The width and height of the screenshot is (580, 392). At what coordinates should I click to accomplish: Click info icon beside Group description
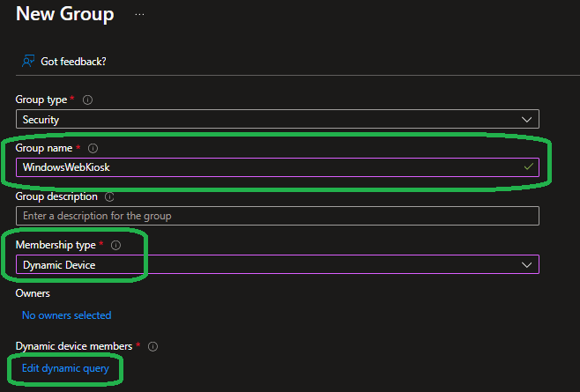coord(109,197)
